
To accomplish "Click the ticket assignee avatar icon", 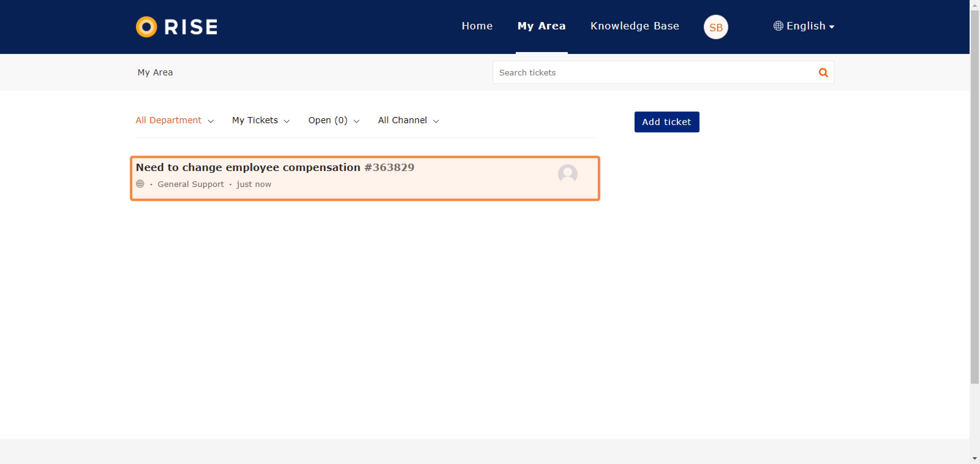I will [x=567, y=174].
